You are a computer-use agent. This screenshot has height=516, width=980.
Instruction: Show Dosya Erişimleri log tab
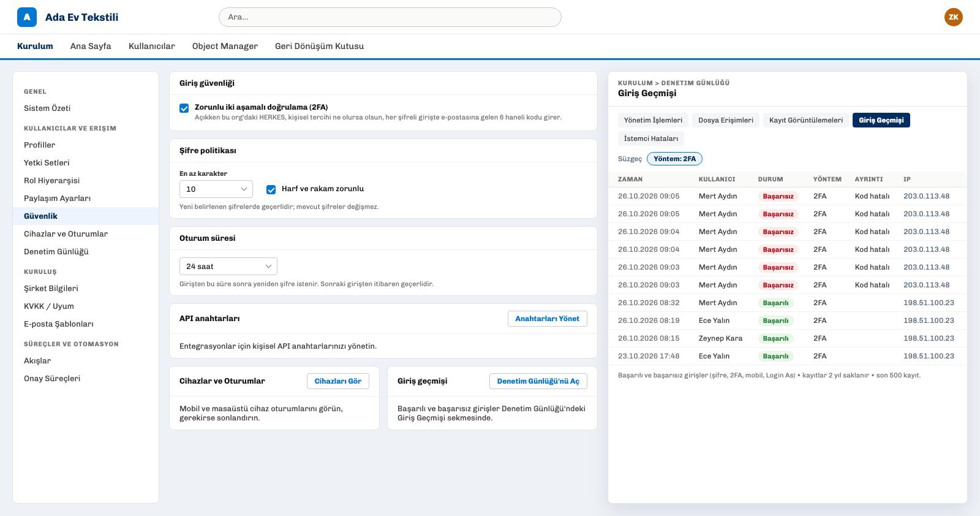726,120
